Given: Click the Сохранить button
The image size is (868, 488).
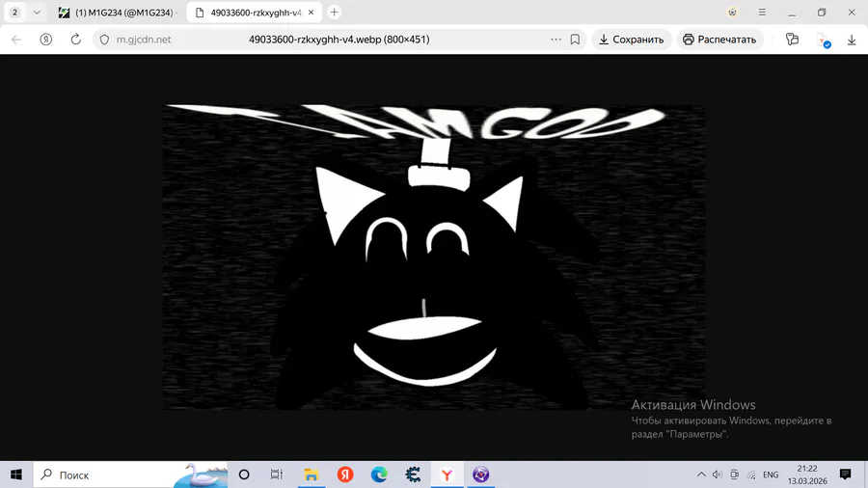Looking at the screenshot, I should pyautogui.click(x=632, y=40).
